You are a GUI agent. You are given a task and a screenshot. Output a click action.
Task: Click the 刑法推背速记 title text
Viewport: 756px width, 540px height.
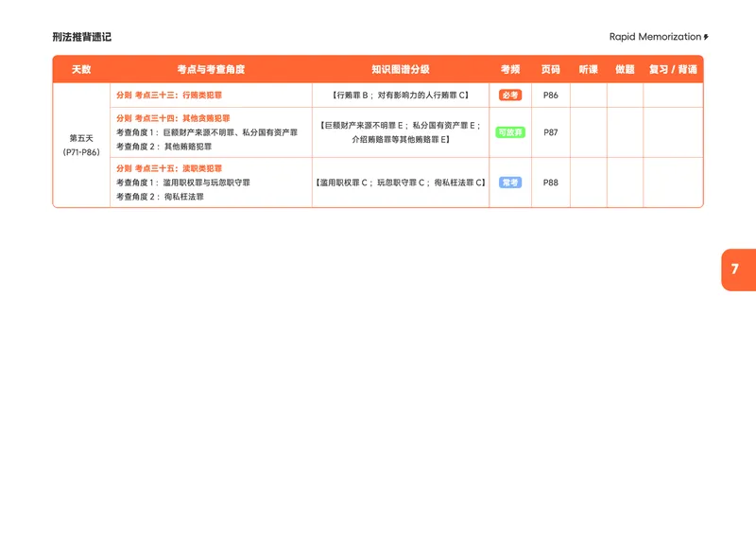point(82,37)
